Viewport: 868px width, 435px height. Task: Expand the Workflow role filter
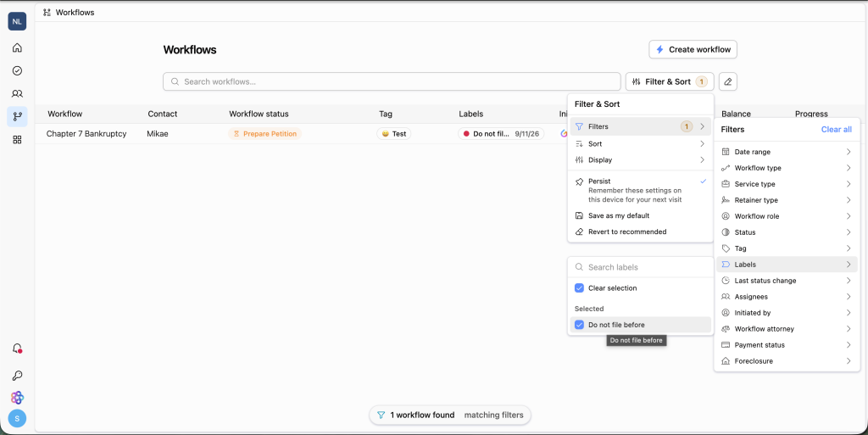pos(787,216)
